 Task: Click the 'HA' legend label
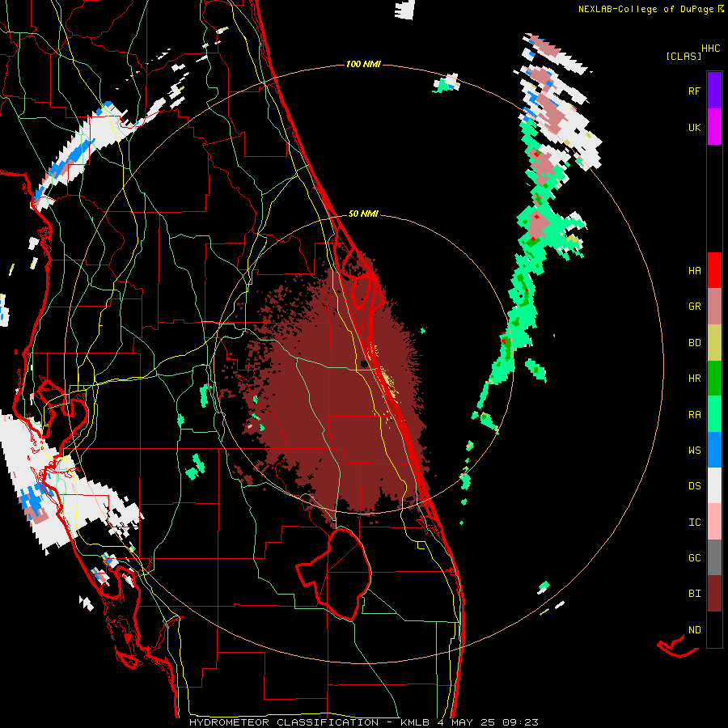tap(694, 270)
